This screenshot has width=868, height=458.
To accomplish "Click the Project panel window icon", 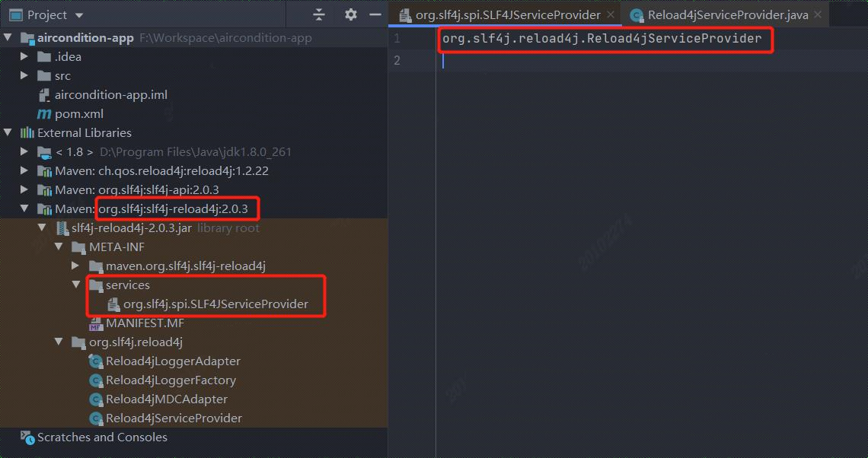I will pyautogui.click(x=16, y=15).
